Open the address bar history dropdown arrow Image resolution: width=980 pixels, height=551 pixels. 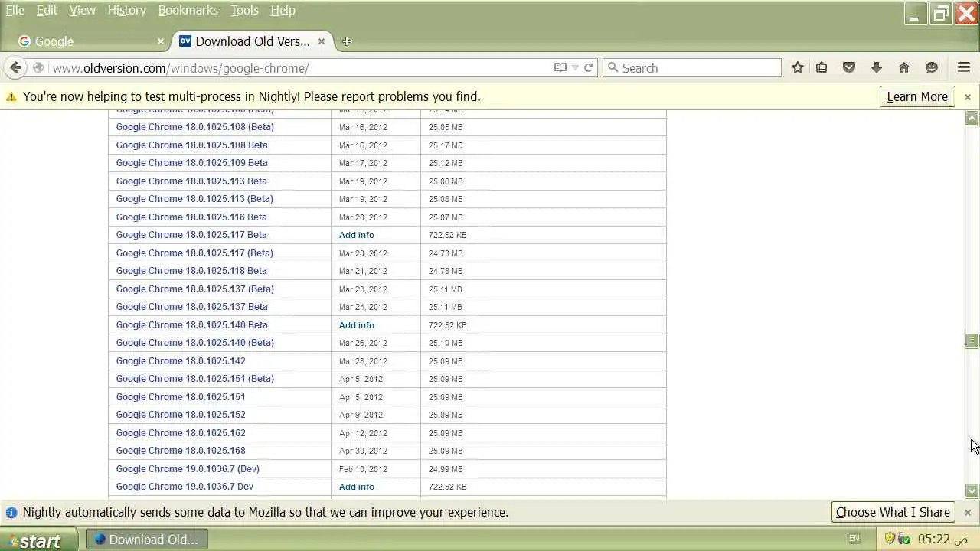pos(576,68)
